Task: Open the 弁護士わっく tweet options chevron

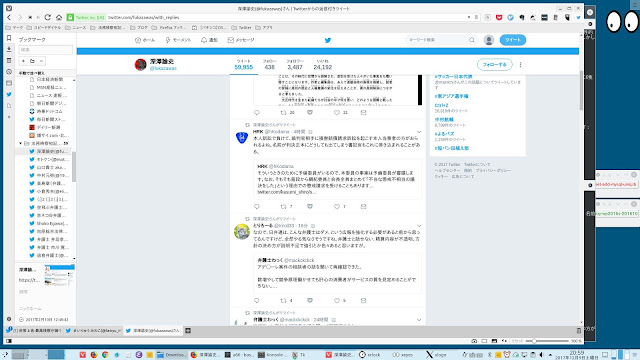Action: 419,320
